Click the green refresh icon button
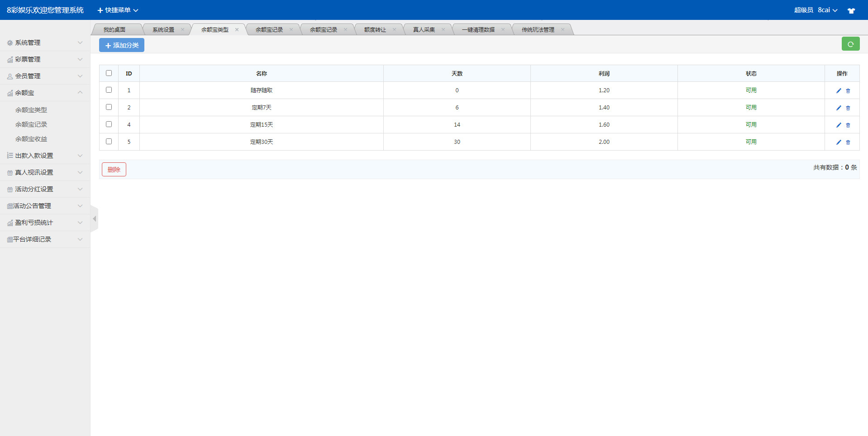The width and height of the screenshot is (868, 436). (850, 44)
